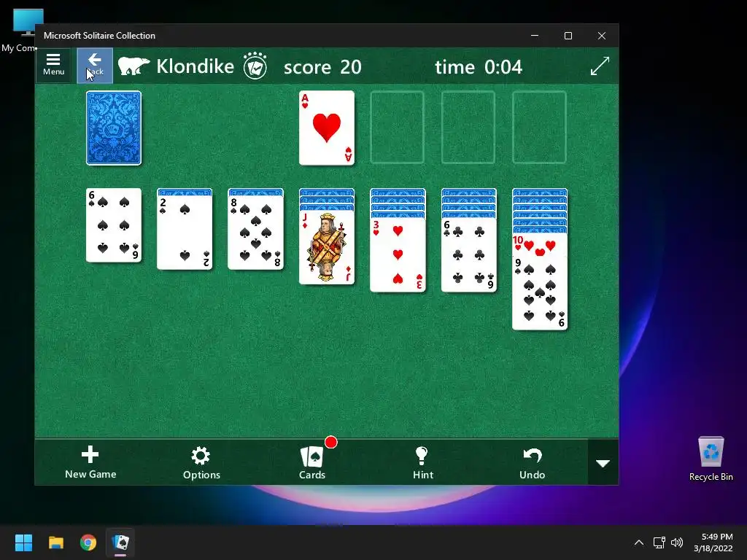Start a New Game
This screenshot has height=560, width=747.
tap(90, 462)
